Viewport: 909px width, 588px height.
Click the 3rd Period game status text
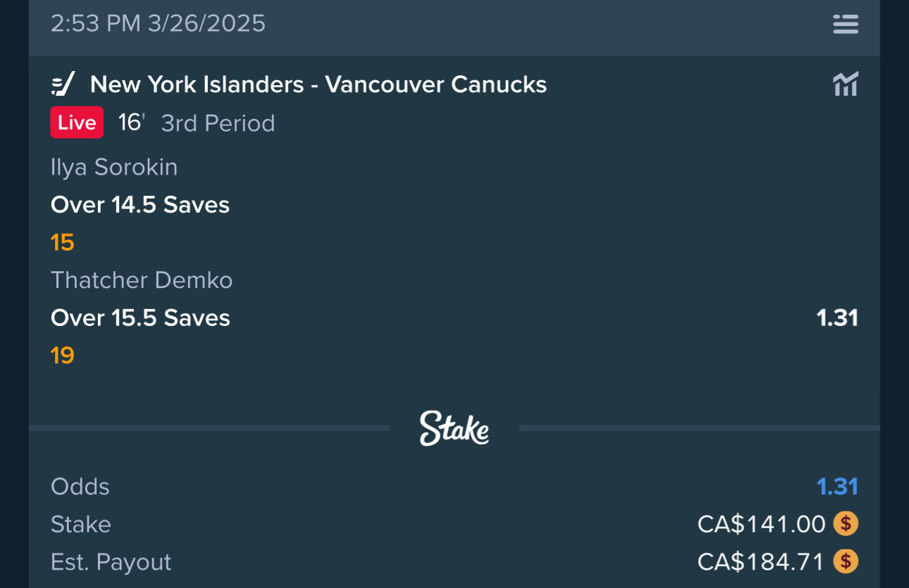click(x=218, y=123)
